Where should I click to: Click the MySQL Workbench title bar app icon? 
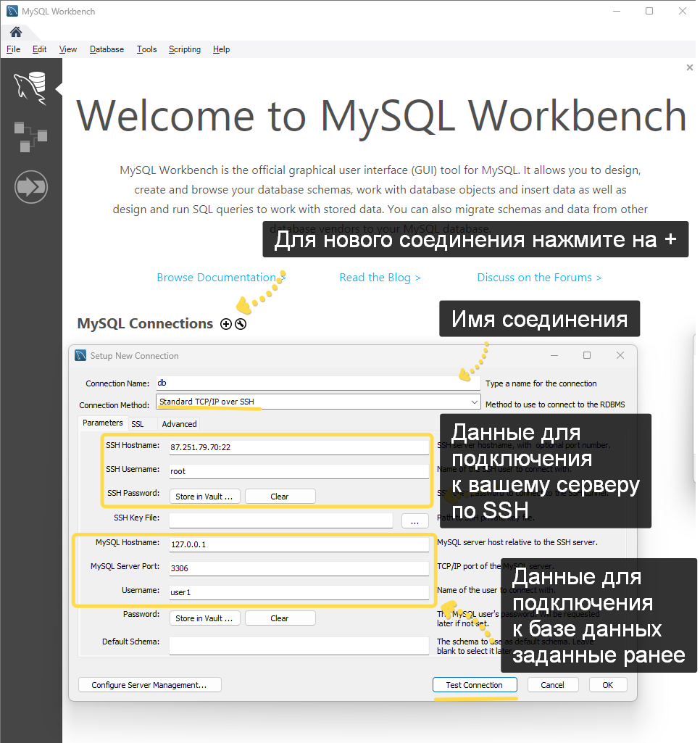pos(12,11)
